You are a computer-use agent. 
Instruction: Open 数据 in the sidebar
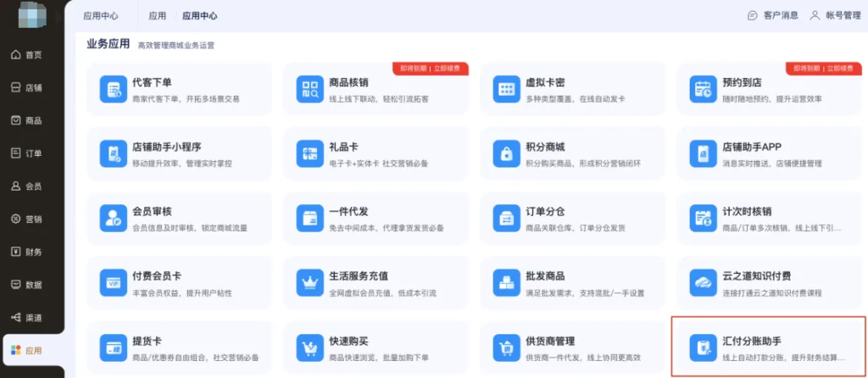(26, 285)
